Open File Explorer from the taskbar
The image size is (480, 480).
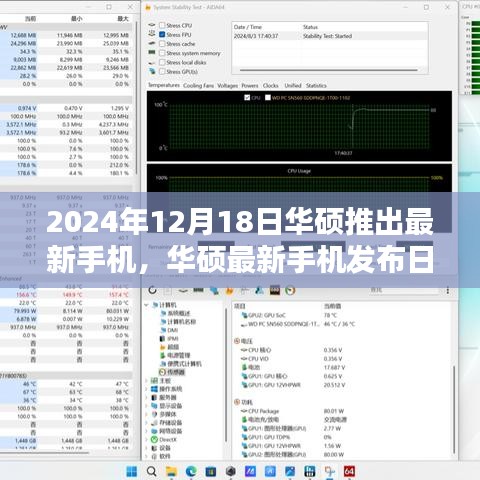click(171, 471)
